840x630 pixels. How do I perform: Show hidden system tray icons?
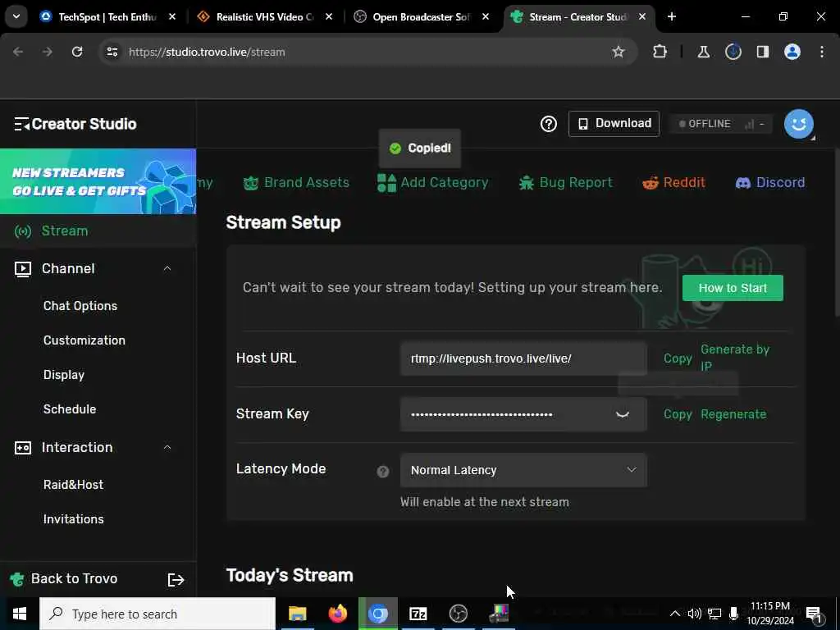[x=675, y=614]
